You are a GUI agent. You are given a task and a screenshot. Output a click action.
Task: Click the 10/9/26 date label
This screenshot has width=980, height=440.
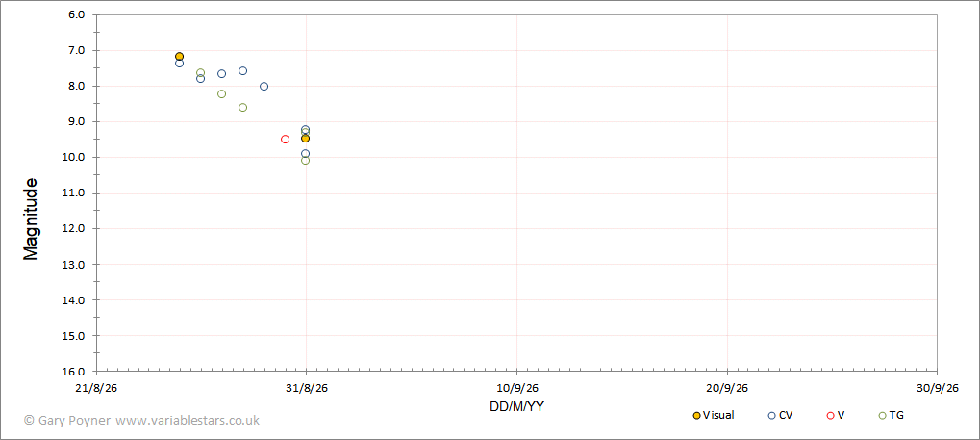coord(516,388)
